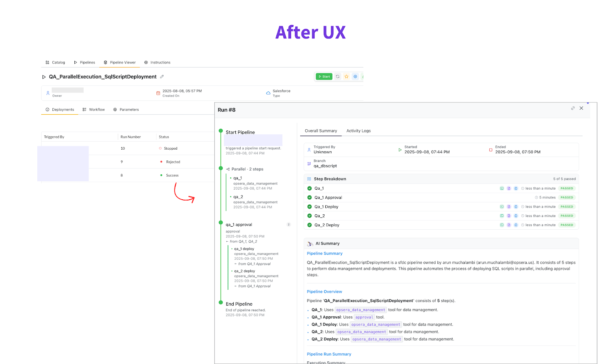
Task: Open pipeline settings via blue gear icon
Action: point(355,77)
